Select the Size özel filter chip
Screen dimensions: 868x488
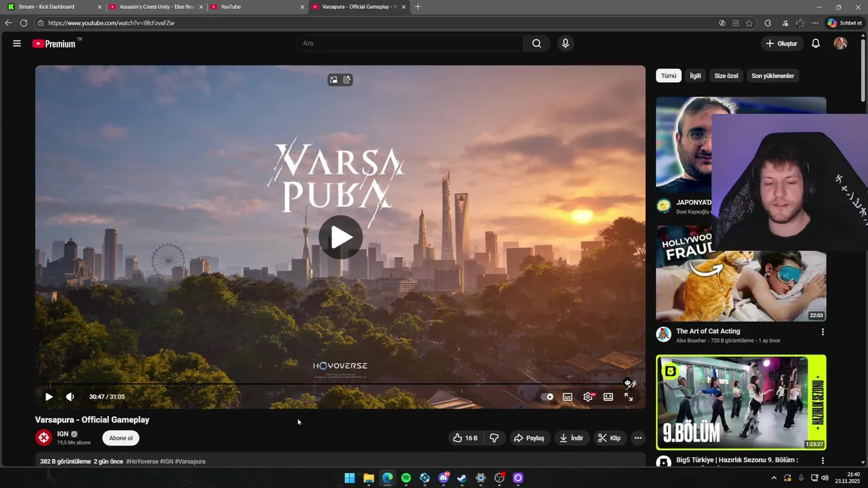726,76
